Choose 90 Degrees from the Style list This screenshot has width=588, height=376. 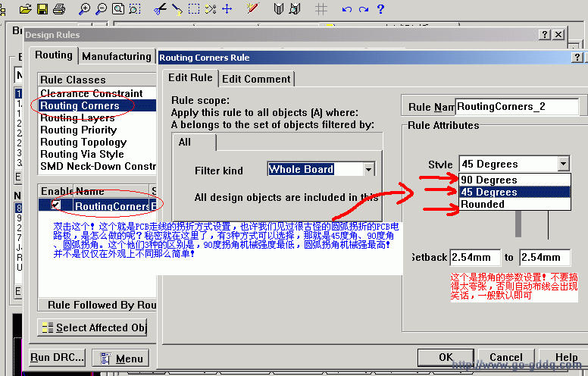[489, 180]
